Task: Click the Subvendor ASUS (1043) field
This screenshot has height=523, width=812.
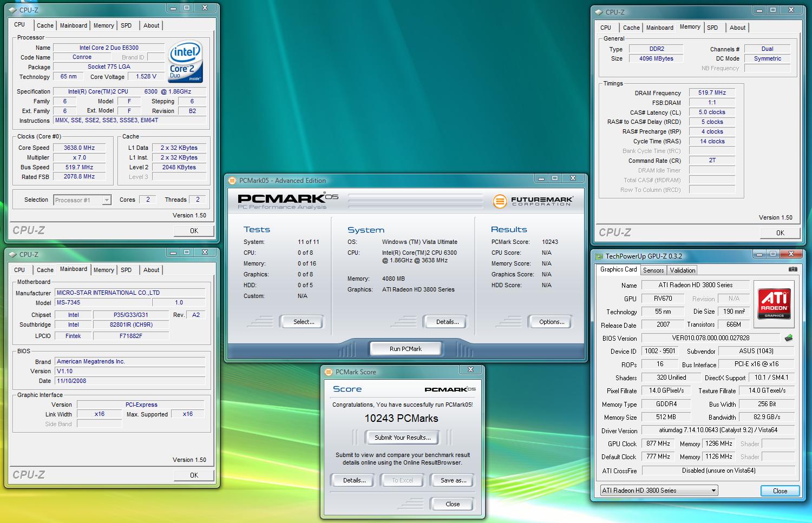Action: pos(756,351)
